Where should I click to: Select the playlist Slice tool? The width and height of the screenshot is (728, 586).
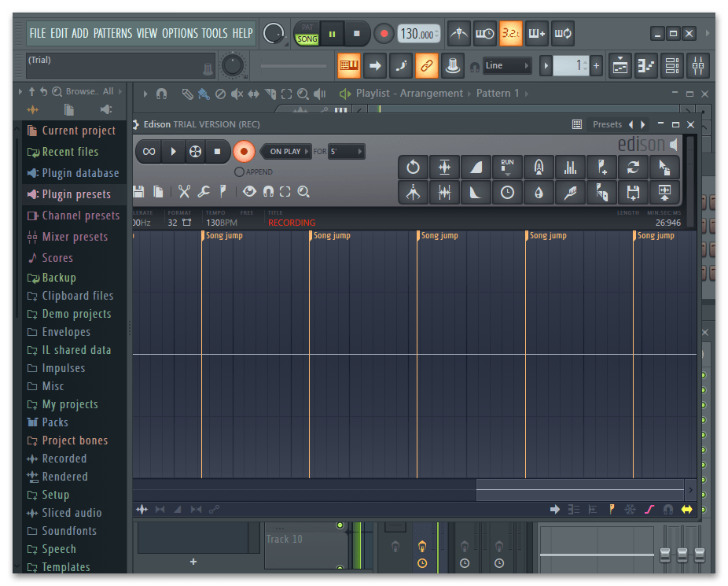270,94
